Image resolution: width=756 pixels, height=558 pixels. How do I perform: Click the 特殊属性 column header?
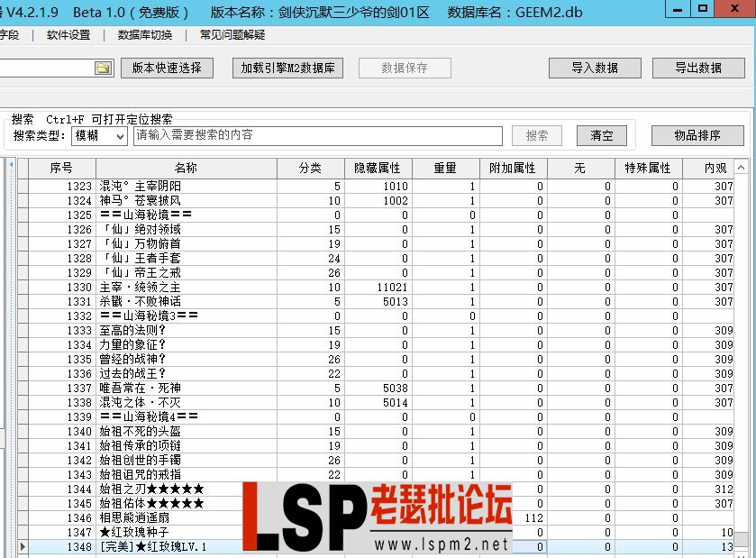pos(648,168)
